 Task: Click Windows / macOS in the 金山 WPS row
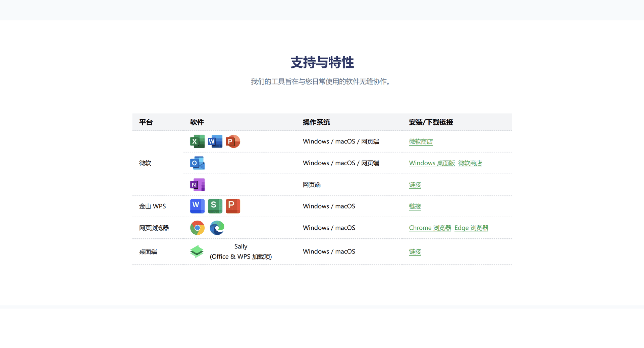(x=329, y=206)
